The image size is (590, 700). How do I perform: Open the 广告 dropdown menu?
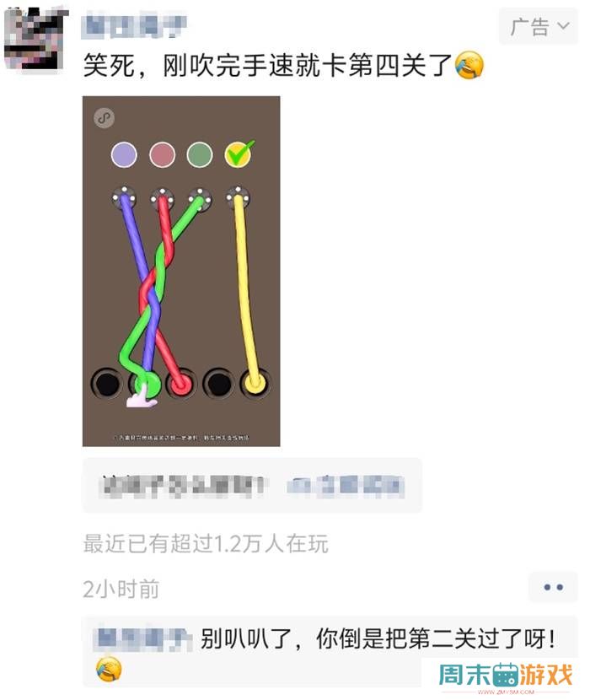tap(539, 26)
